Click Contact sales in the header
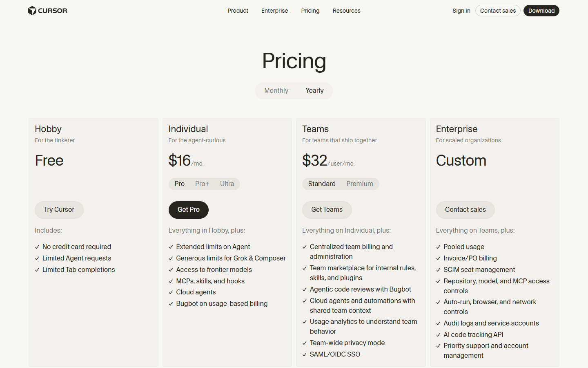This screenshot has height=368, width=588. (498, 11)
